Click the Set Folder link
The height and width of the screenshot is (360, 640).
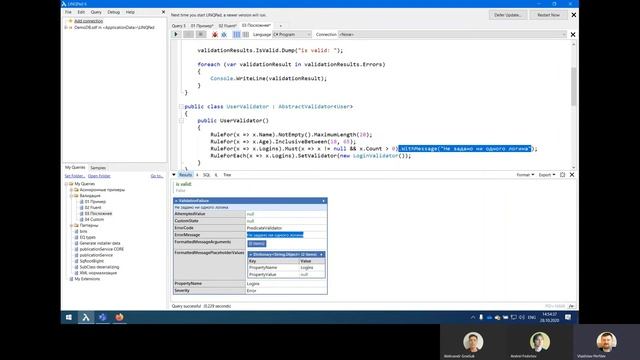[x=75, y=176]
